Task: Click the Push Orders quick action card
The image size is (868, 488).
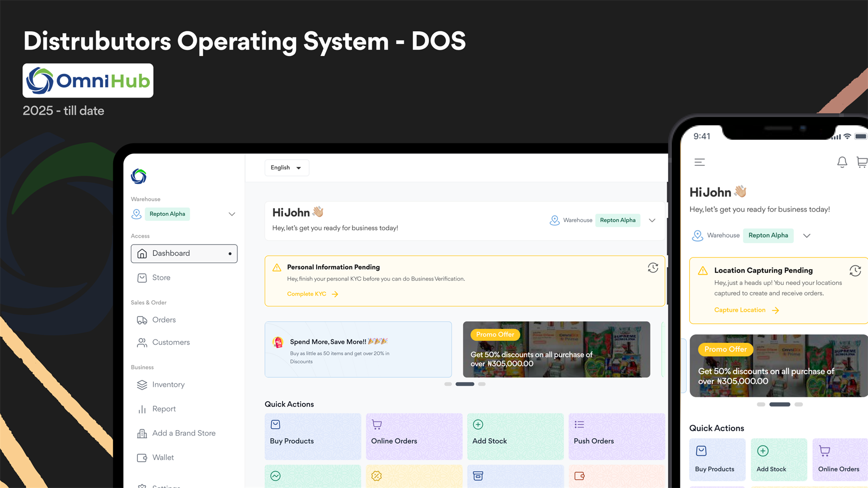Action: tap(617, 436)
